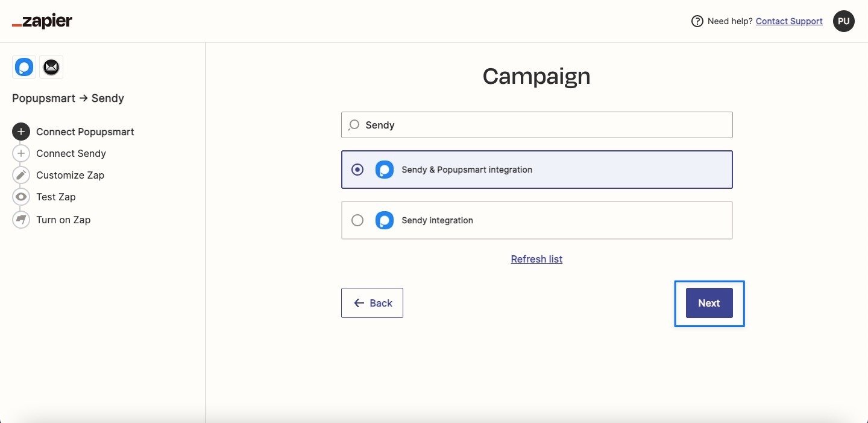Click the Refresh list link
The width and height of the screenshot is (868, 423).
(536, 259)
